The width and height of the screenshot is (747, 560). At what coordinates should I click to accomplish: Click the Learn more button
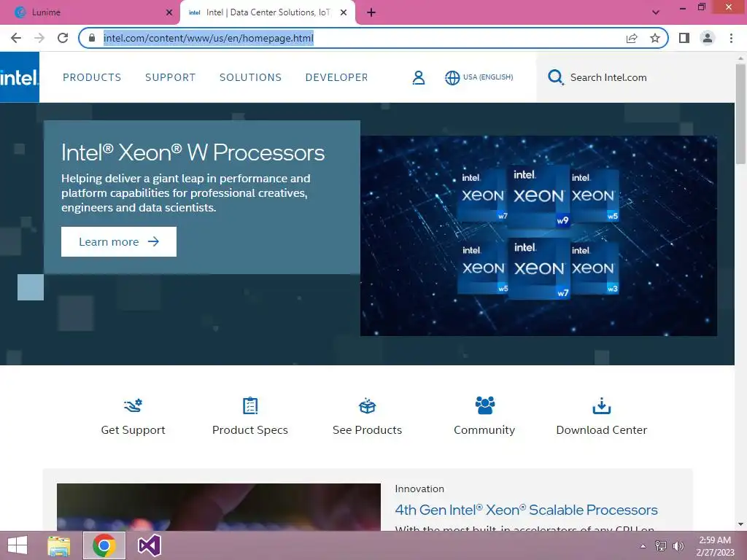tap(119, 242)
